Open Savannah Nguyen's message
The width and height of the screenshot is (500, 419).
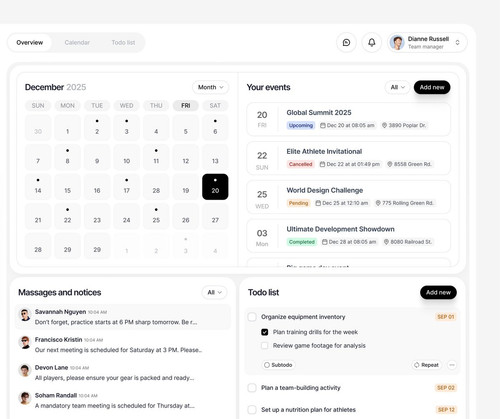click(x=123, y=317)
